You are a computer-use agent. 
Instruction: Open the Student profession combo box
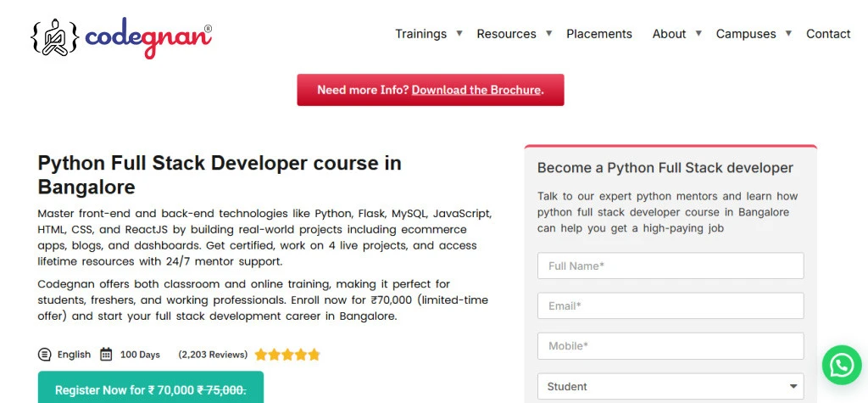pyautogui.click(x=670, y=386)
